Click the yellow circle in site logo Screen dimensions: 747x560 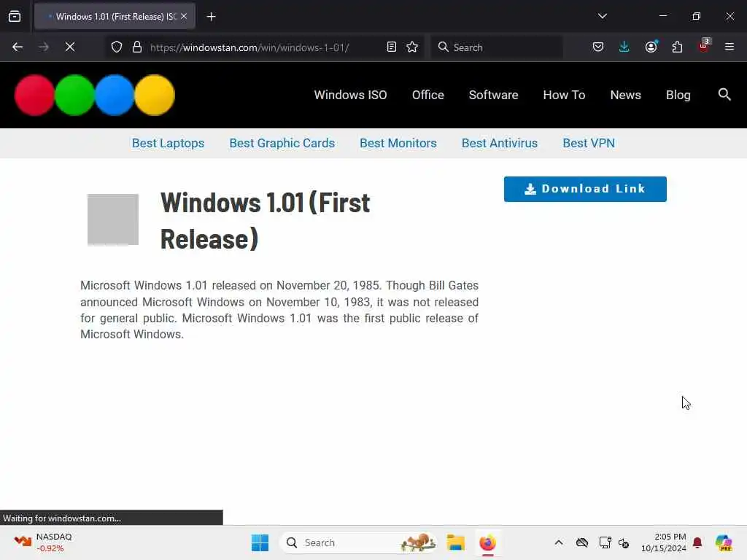point(155,96)
